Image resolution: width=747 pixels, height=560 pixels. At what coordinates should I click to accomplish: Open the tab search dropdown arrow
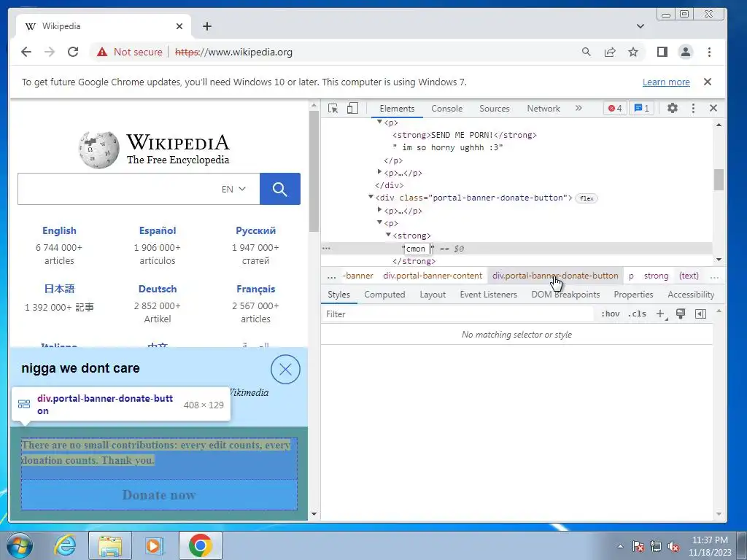pyautogui.click(x=640, y=26)
